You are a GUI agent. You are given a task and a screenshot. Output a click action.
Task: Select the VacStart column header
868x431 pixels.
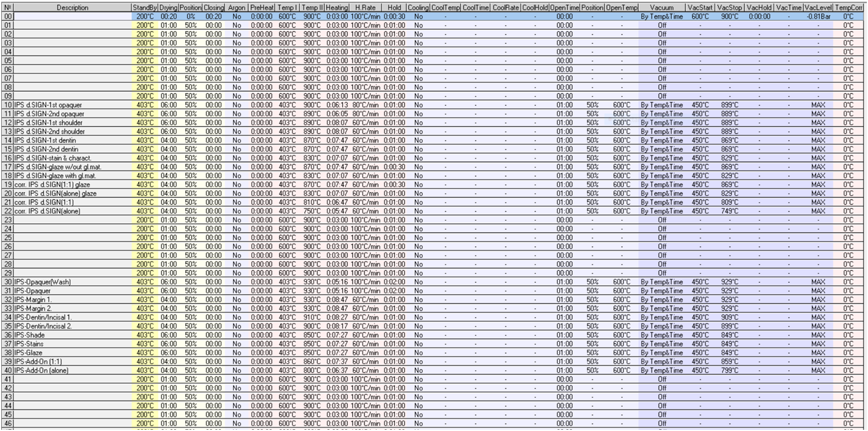pos(700,7)
